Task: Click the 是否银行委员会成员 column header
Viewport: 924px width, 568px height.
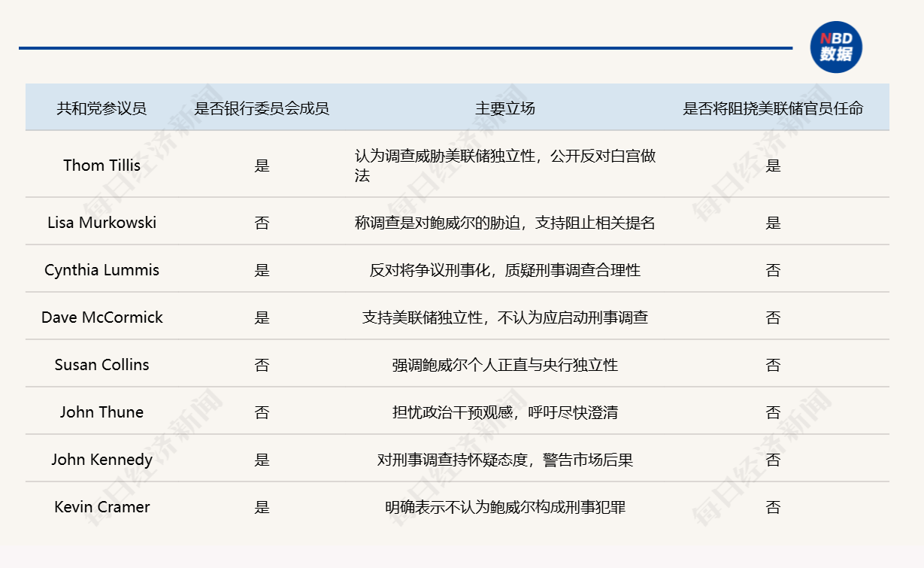Action: (262, 108)
